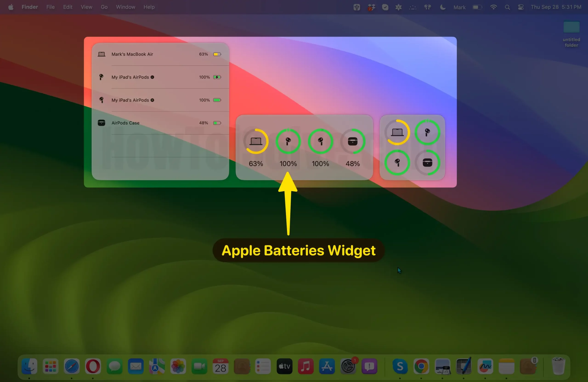The width and height of the screenshot is (588, 382).
Task: Click MacBook ring in four-across widget
Action: 256,141
